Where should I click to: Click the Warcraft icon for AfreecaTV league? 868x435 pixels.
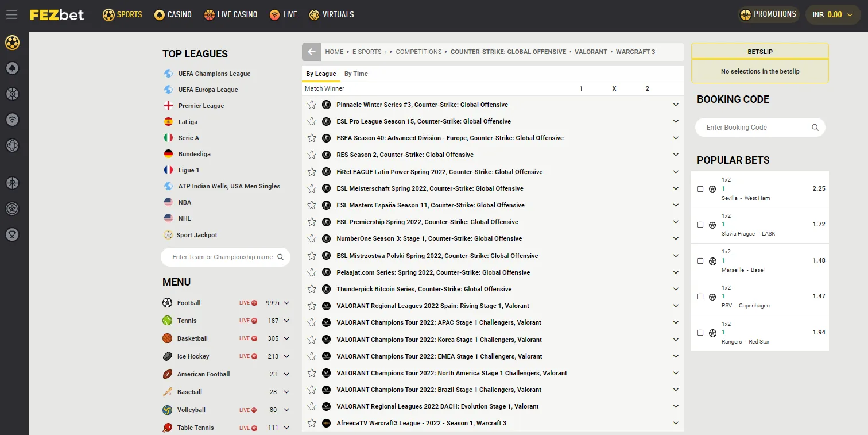326,423
